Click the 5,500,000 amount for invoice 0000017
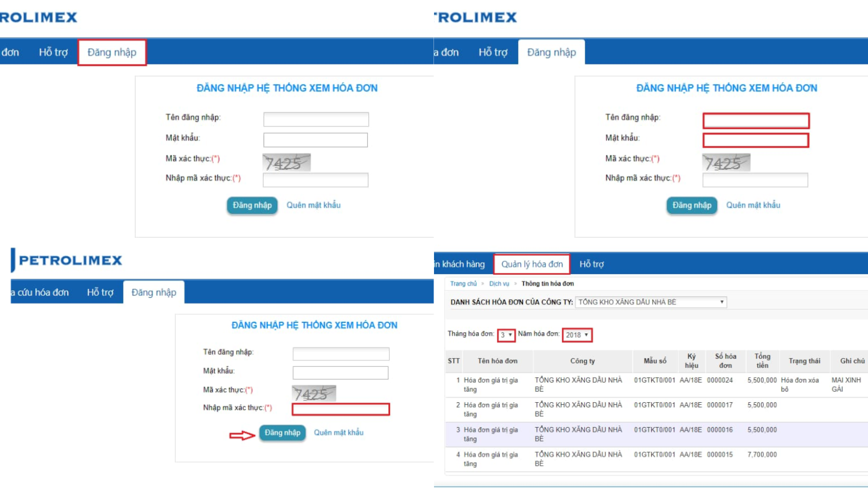 762,405
